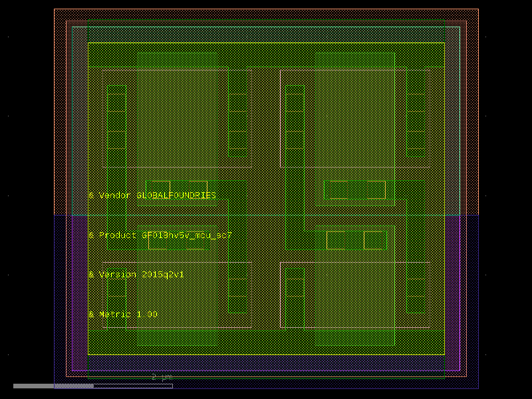Select the '& Product GF018hv5v_mcu_sc7' label
The width and height of the screenshot is (532, 399).
(160, 235)
